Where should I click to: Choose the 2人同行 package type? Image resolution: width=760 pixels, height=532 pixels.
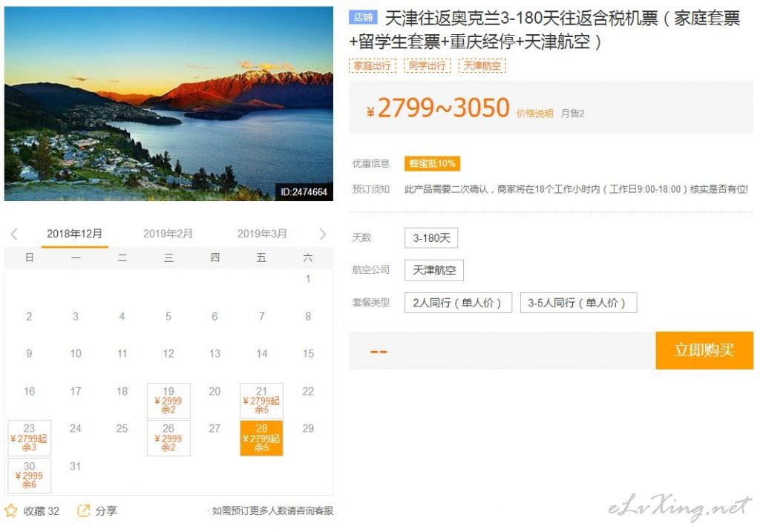click(x=458, y=303)
